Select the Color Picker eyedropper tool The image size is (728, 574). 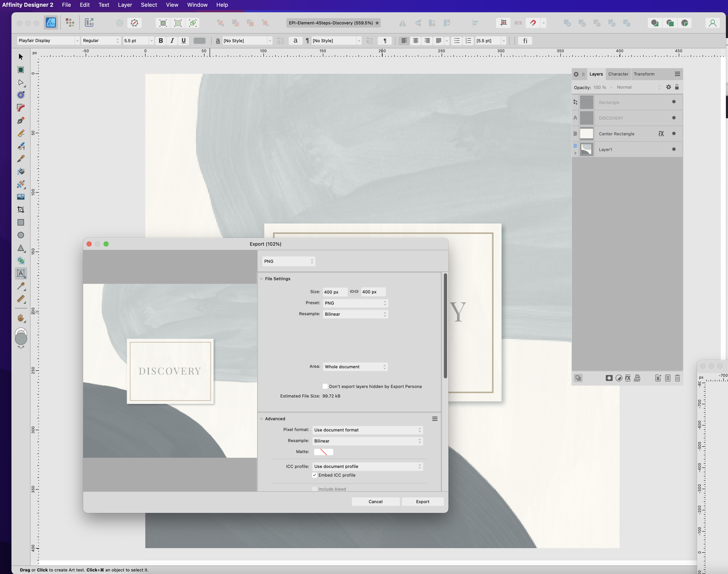click(x=21, y=286)
